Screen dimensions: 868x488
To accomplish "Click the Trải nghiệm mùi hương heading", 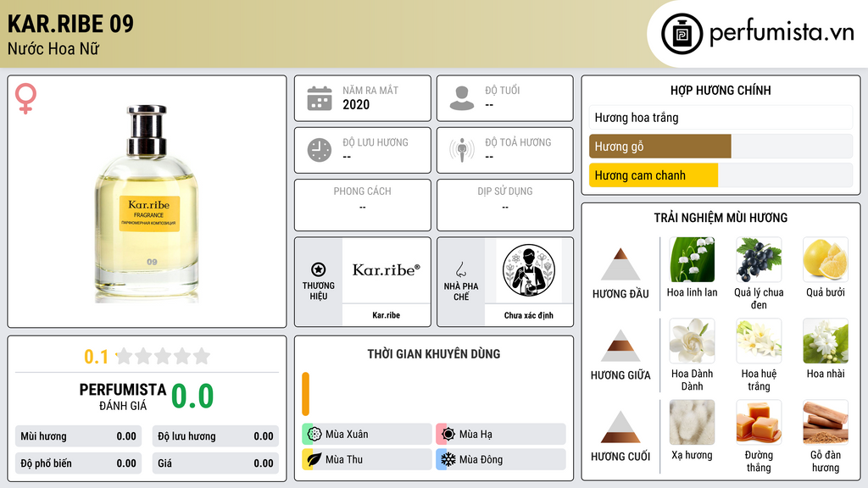I will [721, 218].
